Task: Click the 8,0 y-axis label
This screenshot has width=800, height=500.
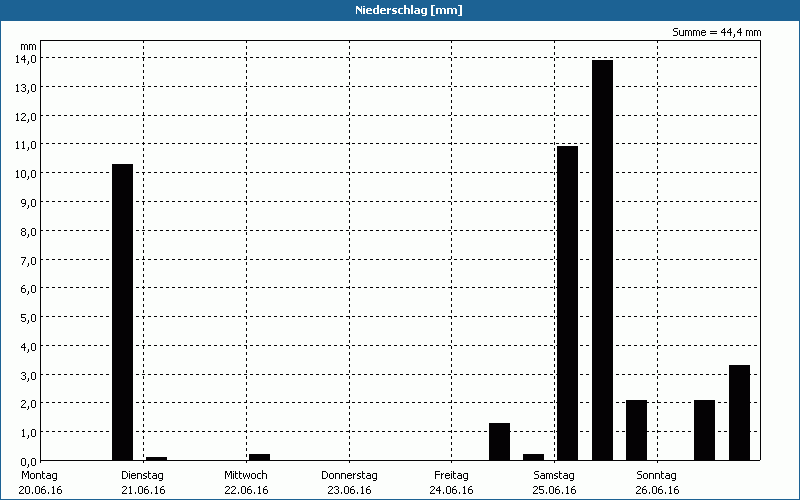Action: (29, 232)
